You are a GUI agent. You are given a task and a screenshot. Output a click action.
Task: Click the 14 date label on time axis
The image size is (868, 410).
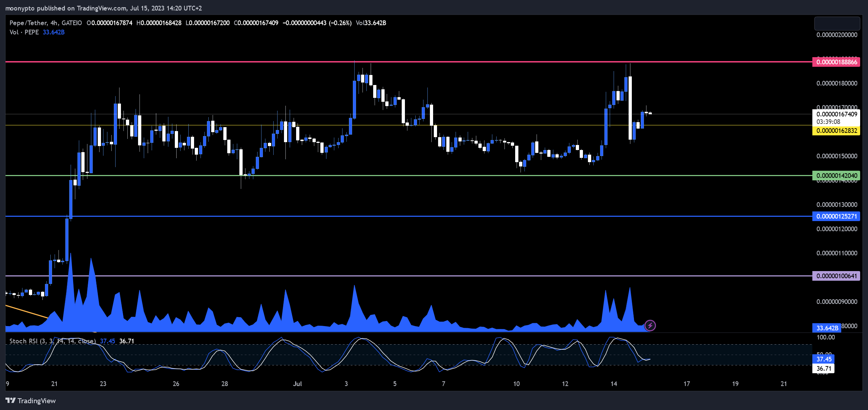tap(614, 384)
